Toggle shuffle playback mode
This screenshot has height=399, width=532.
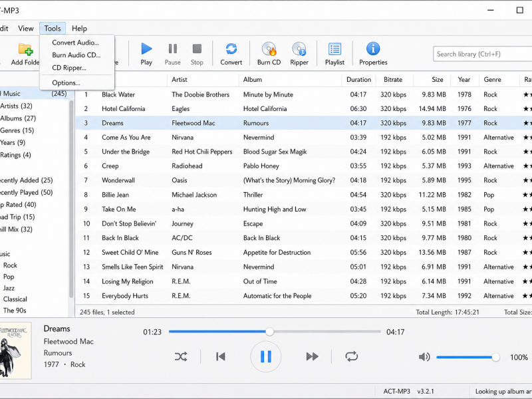[180, 356]
